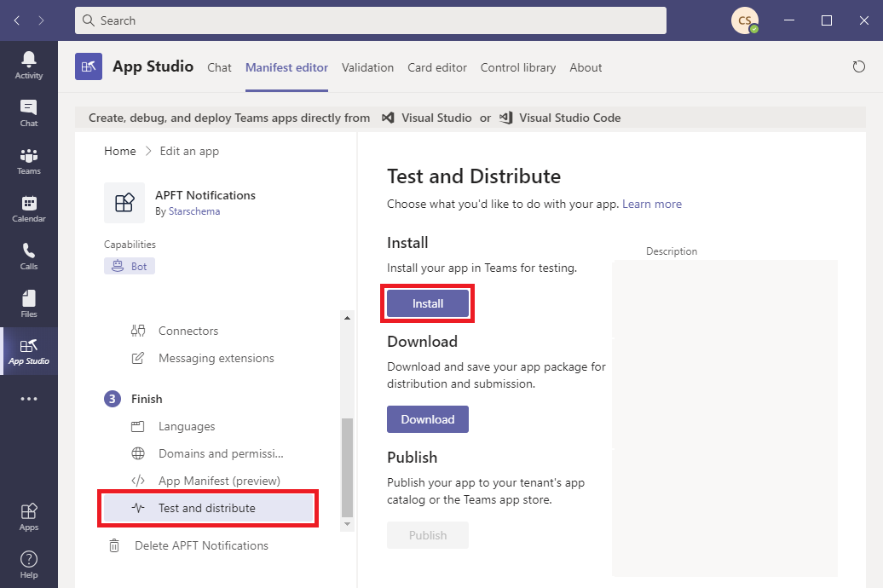Viewport: 883px width, 588px height.
Task: Select Test and distribute item
Action: click(208, 508)
